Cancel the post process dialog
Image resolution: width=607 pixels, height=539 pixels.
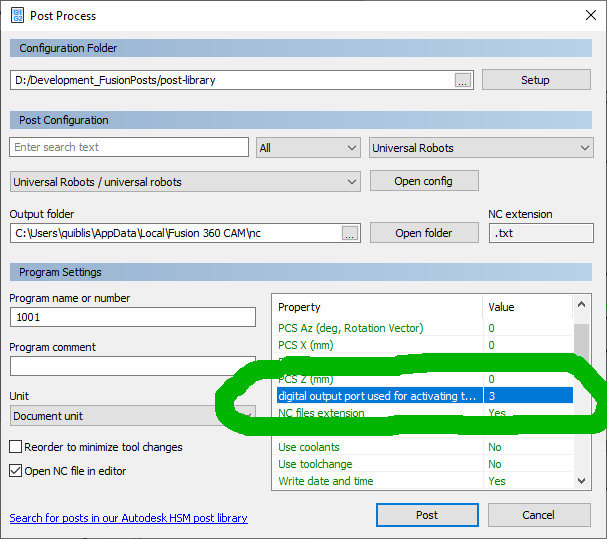[538, 515]
